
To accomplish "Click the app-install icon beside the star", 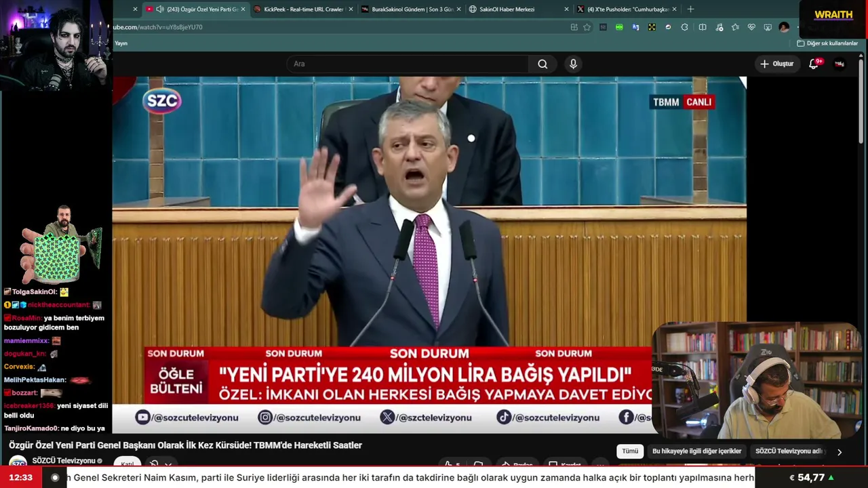I will click(x=574, y=27).
